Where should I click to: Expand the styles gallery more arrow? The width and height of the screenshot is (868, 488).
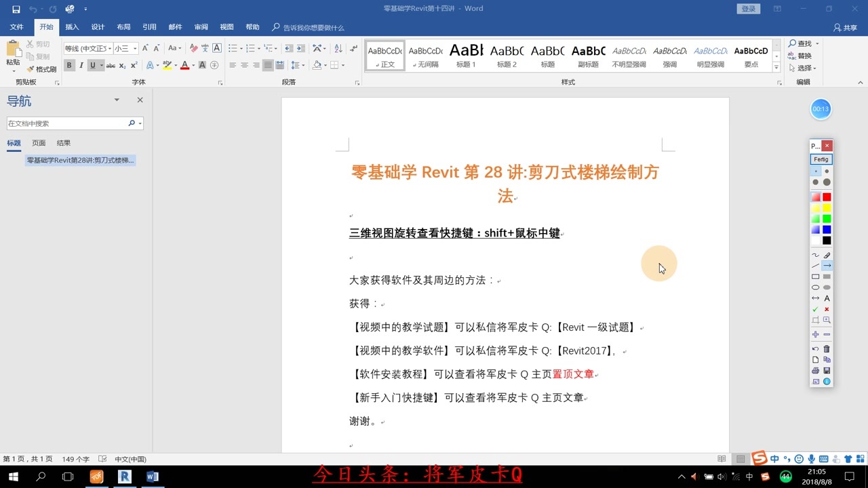click(776, 67)
